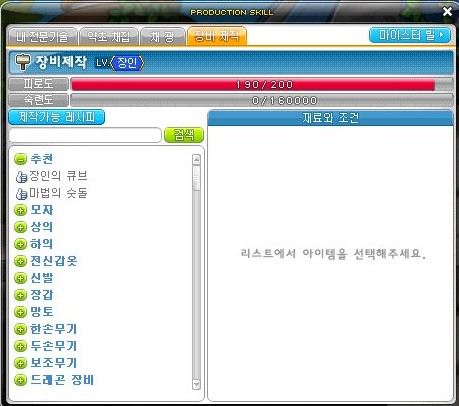The image size is (459, 406).
Task: Select the 장비 제작 tab
Action: pyautogui.click(x=217, y=36)
